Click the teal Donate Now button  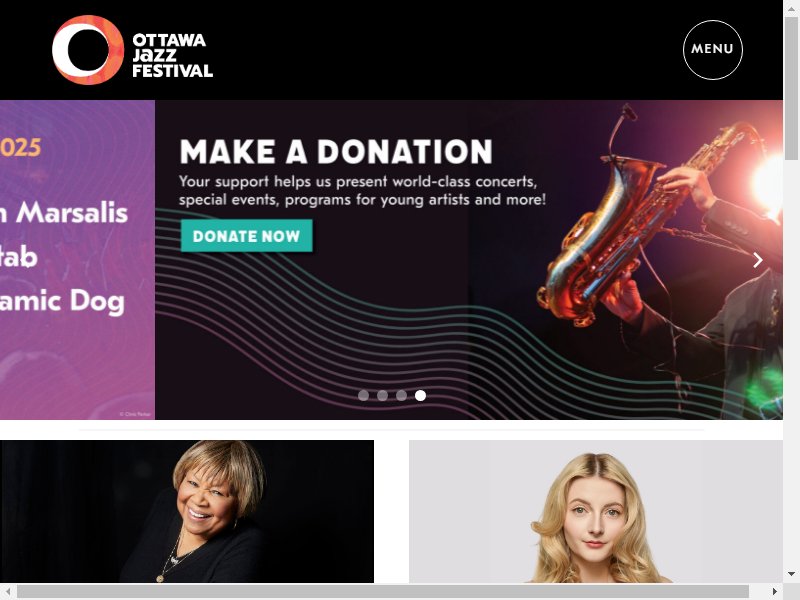click(x=246, y=236)
